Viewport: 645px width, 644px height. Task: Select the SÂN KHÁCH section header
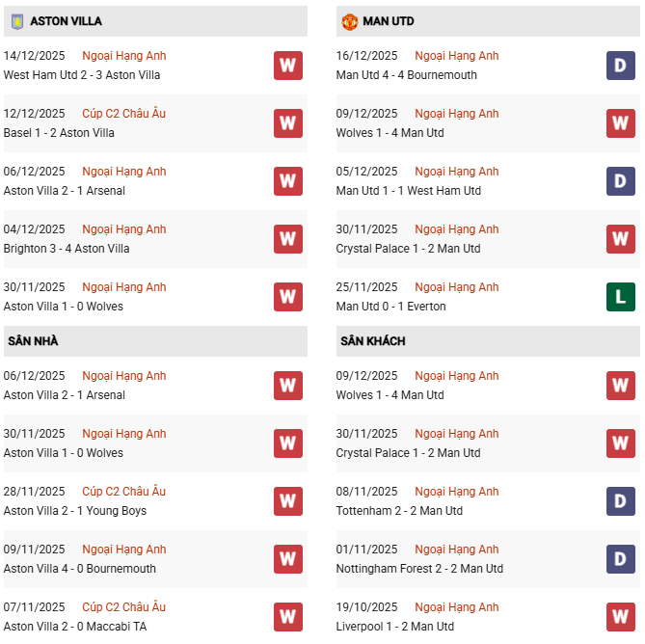[x=372, y=341]
